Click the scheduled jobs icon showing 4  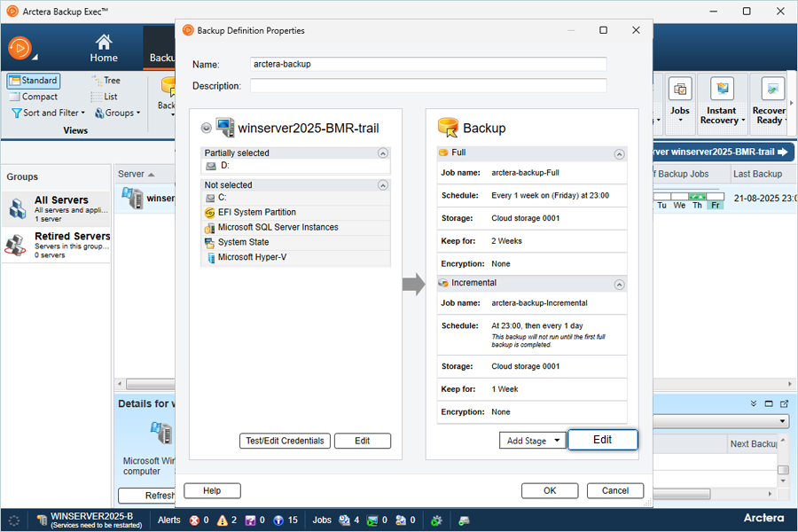345,520
